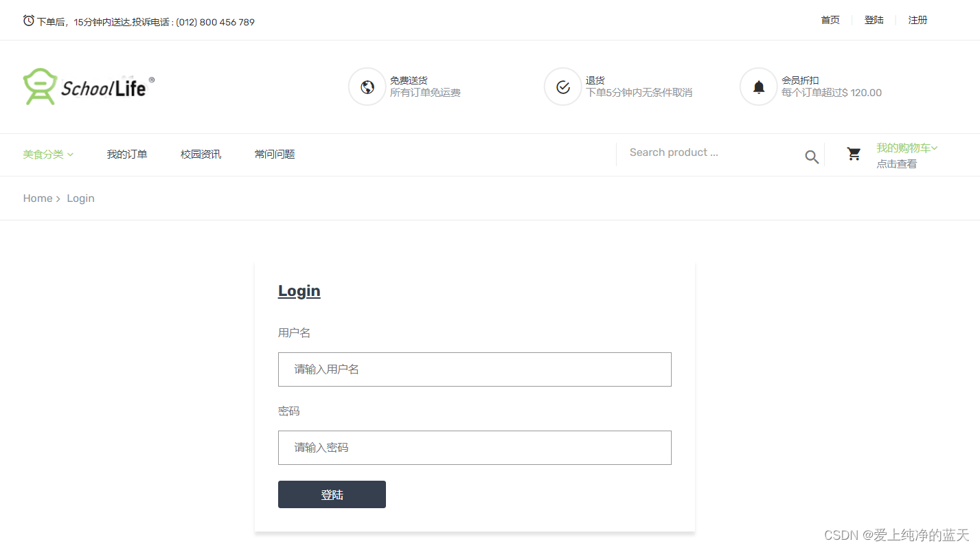Click the 会员折扣 label
Viewport: 980px width, 548px height.
click(x=800, y=80)
